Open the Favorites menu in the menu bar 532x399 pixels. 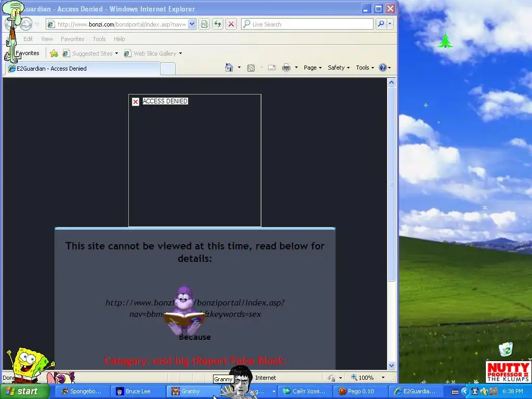[x=72, y=39]
